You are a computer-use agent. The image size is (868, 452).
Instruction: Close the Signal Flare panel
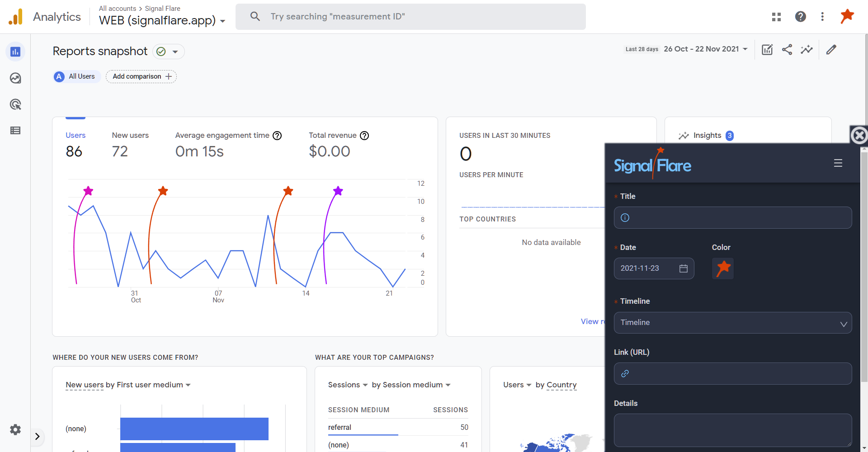click(x=859, y=135)
